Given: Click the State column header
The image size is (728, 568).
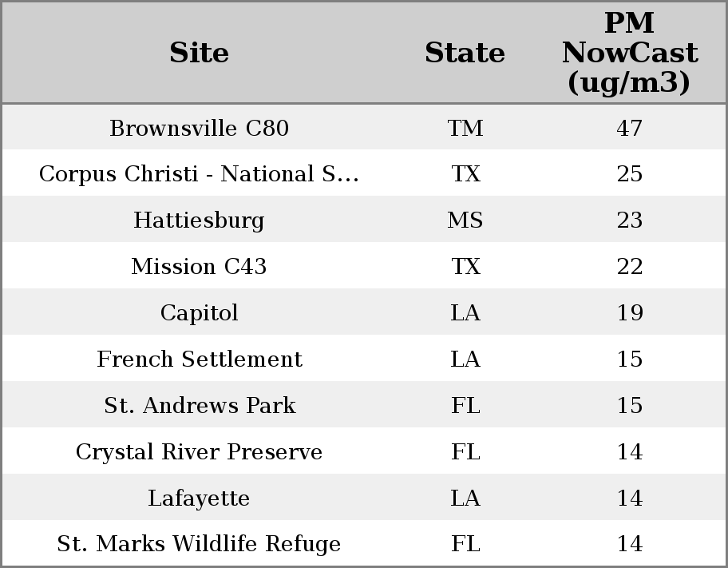Looking at the screenshot, I should tap(465, 53).
